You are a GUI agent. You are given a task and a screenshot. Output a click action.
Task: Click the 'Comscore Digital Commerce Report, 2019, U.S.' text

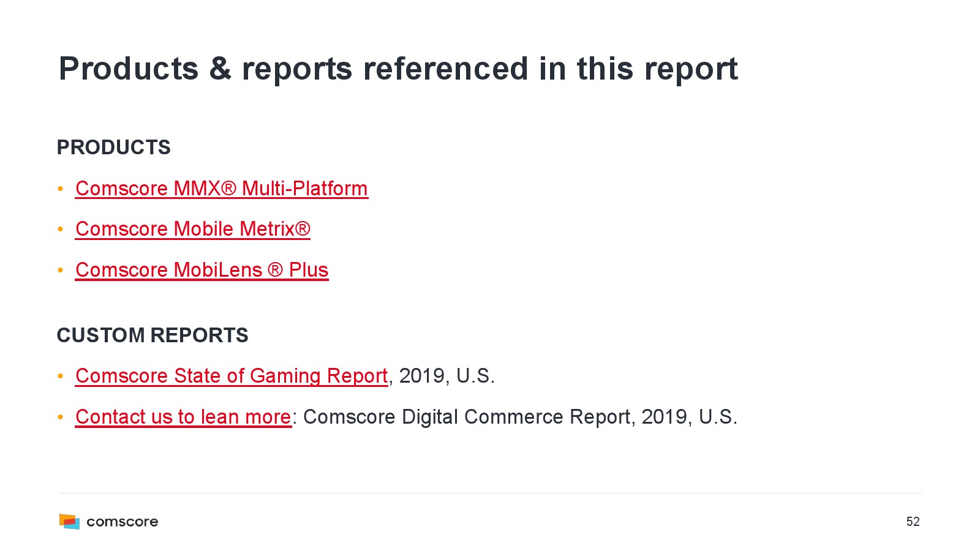point(520,417)
